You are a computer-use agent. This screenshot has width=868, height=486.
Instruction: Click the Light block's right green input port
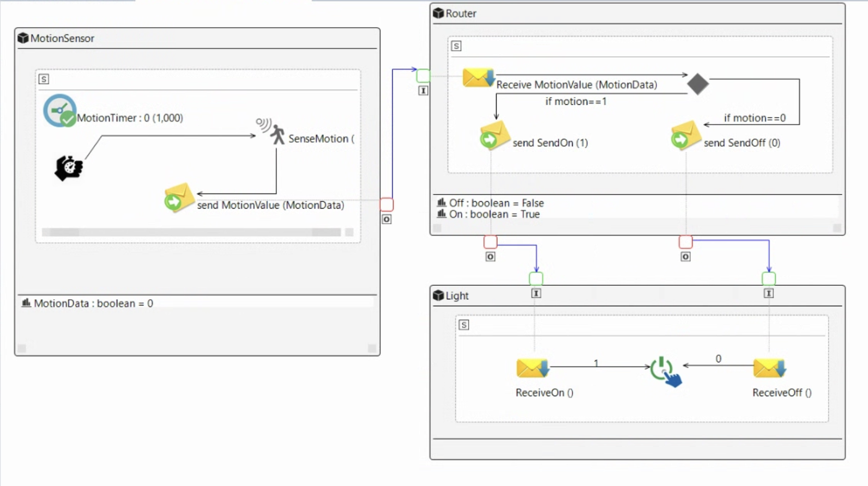click(x=768, y=278)
